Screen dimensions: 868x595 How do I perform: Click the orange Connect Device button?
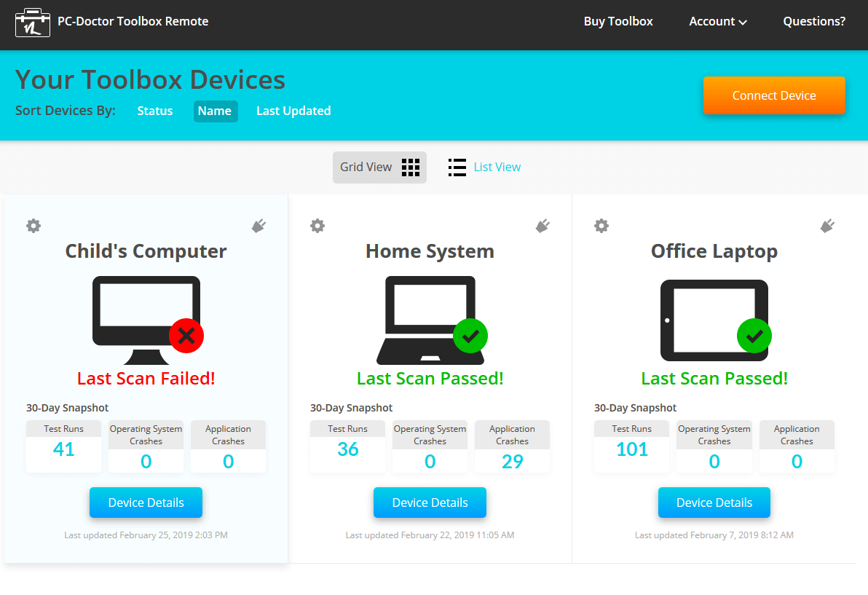[x=774, y=95]
